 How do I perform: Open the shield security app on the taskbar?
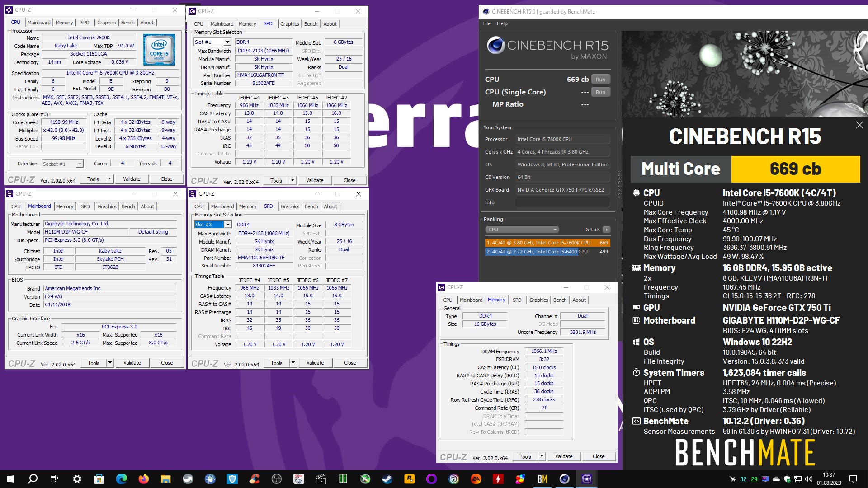232,479
